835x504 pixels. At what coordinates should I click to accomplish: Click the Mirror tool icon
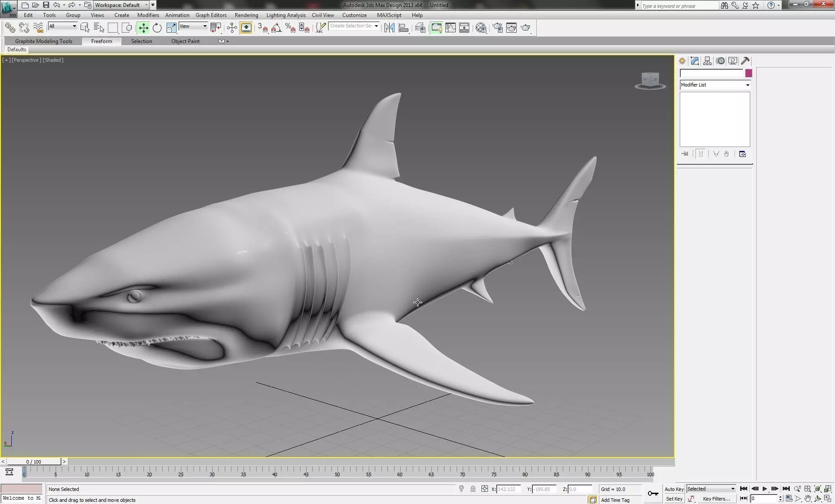[x=389, y=28]
